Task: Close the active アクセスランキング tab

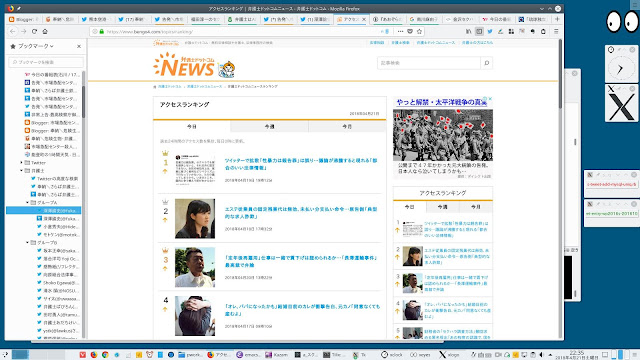Action: (364, 19)
